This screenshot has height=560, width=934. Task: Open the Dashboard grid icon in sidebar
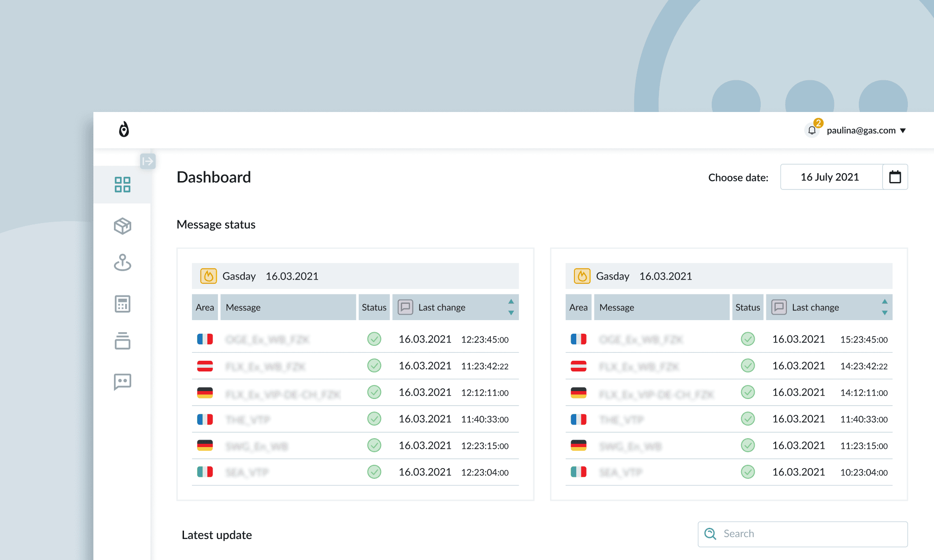pos(122,184)
